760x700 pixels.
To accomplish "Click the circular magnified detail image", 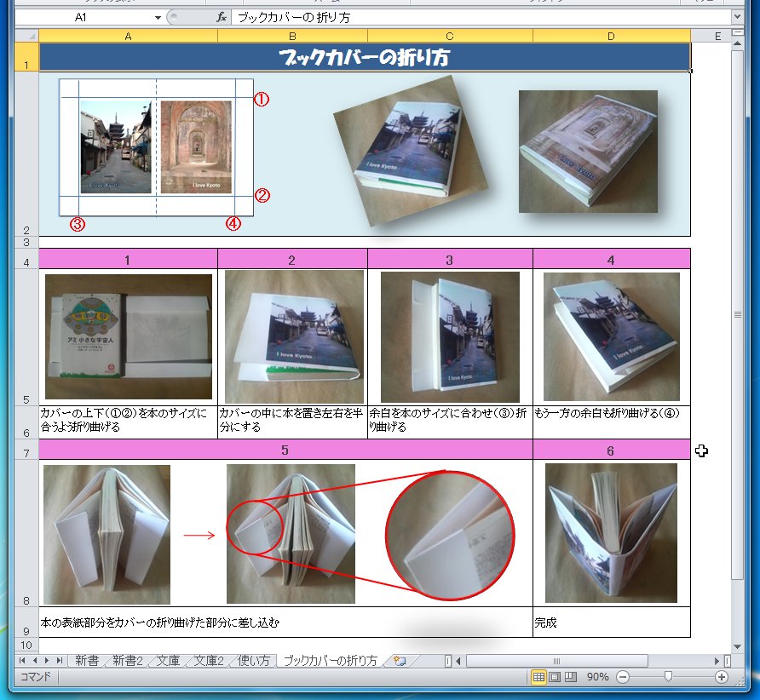I will tap(450, 536).
